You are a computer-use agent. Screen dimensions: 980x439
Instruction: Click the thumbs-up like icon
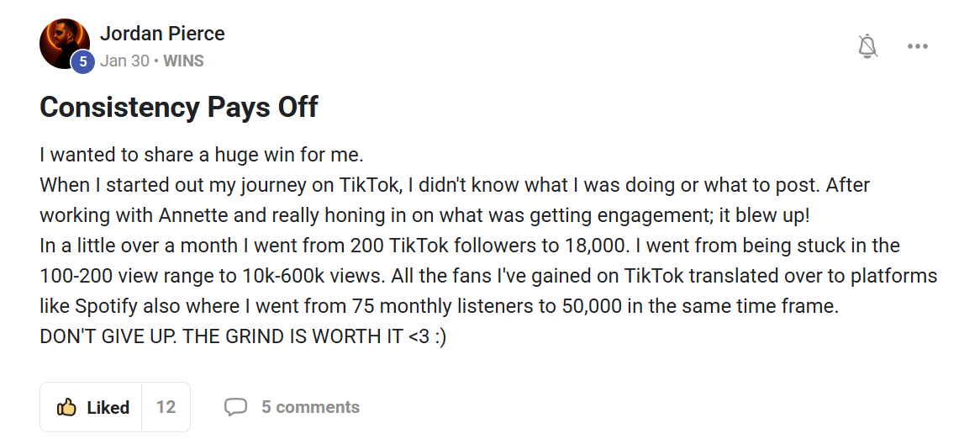pos(67,408)
